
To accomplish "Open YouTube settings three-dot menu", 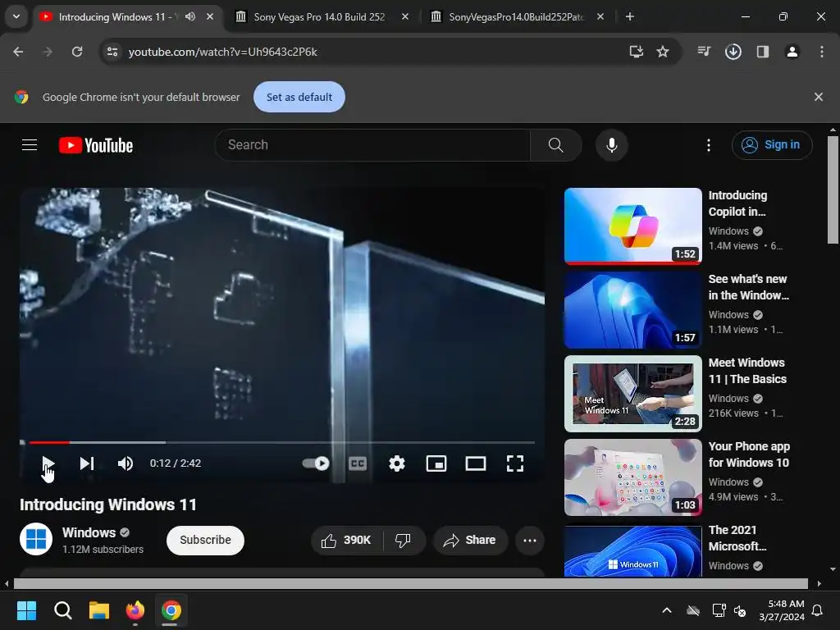I will (x=709, y=145).
